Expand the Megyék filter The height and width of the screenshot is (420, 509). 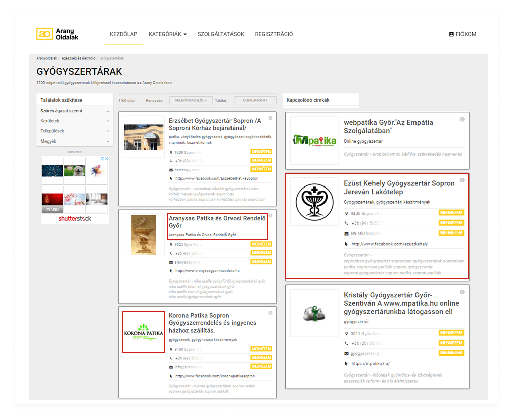coord(75,141)
